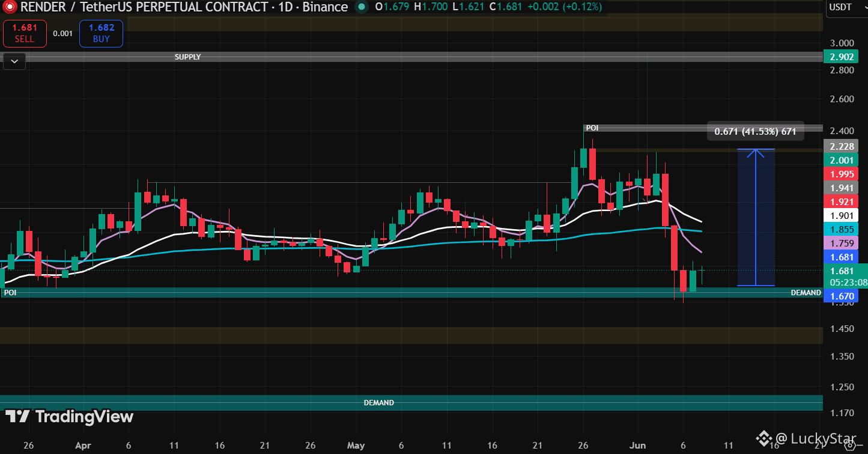Click the purple 1.759 moving average label

(x=841, y=244)
